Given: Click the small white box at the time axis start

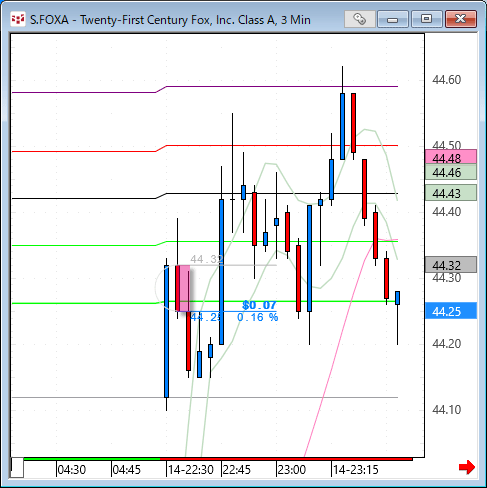Looking at the screenshot, I should tap(17, 467).
